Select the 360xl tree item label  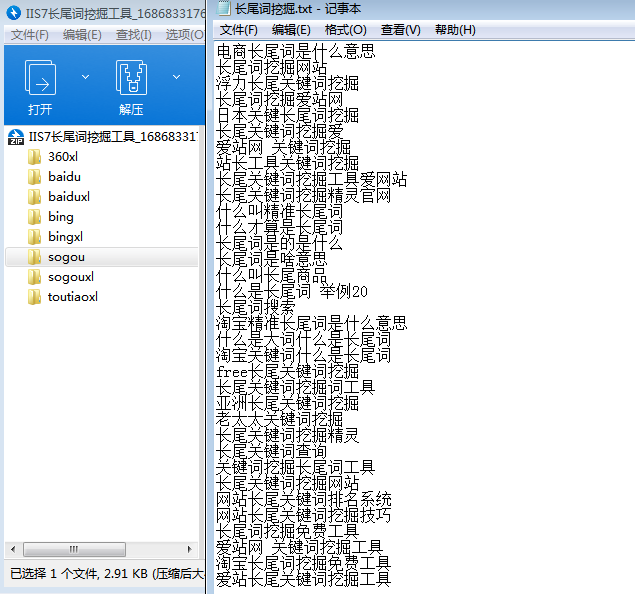tap(63, 157)
